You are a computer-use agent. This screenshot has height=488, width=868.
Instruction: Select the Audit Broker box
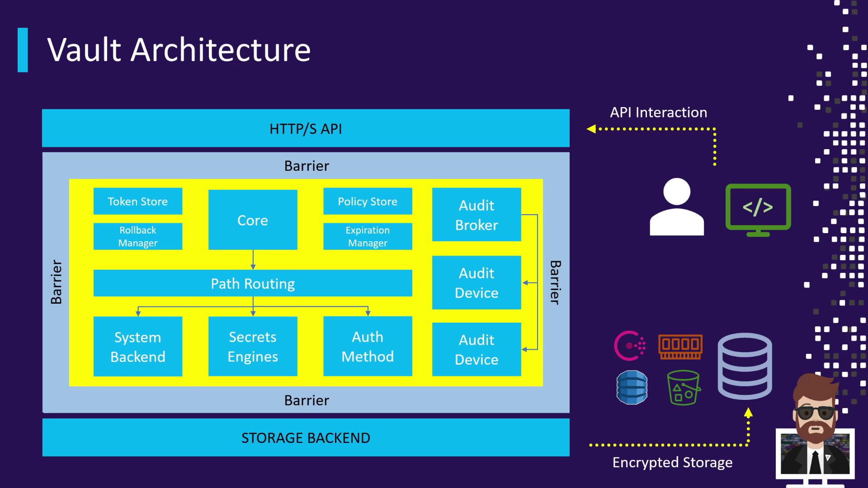476,215
